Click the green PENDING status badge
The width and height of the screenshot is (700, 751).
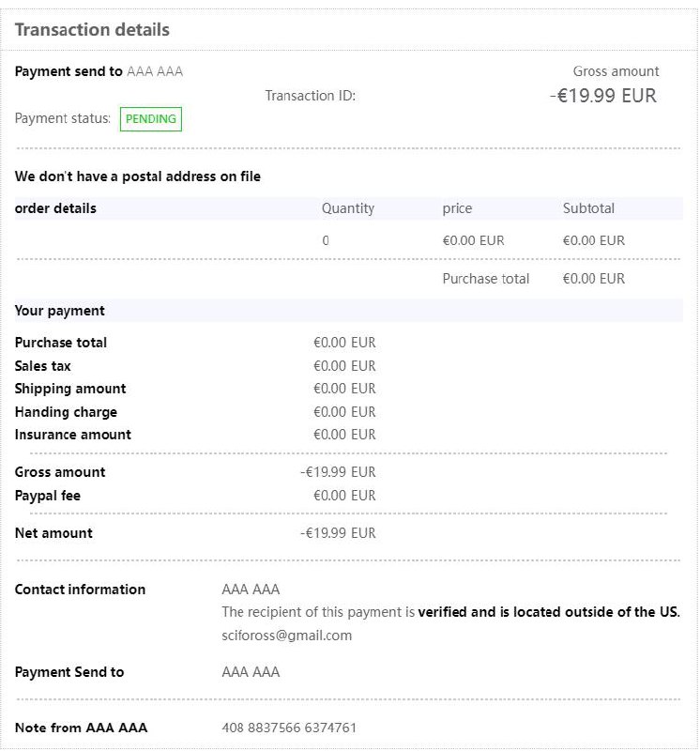(x=150, y=119)
